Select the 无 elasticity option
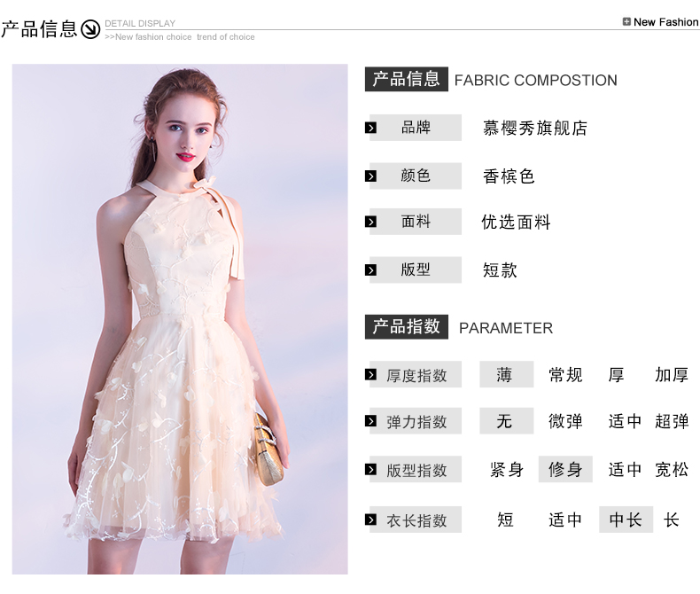 (x=507, y=421)
